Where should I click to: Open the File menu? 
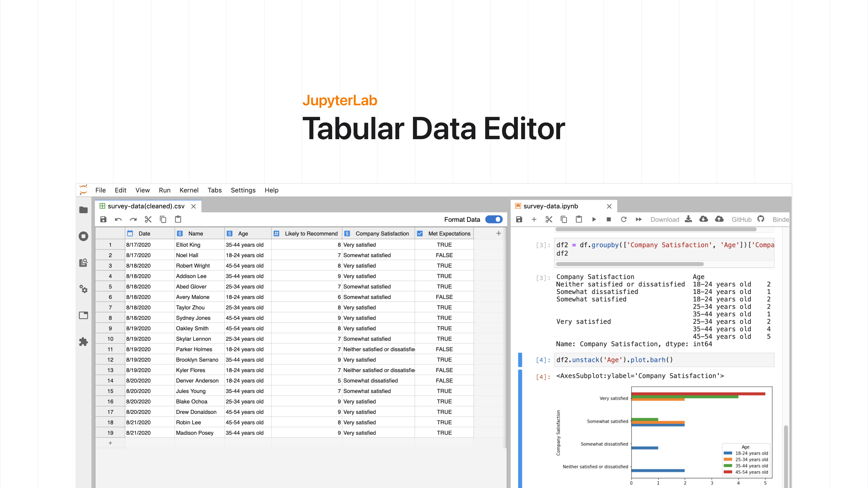coord(100,190)
